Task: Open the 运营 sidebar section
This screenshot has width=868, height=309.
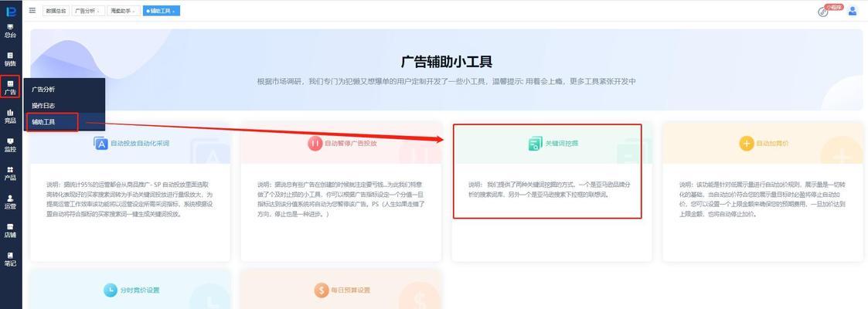Action: (x=11, y=202)
